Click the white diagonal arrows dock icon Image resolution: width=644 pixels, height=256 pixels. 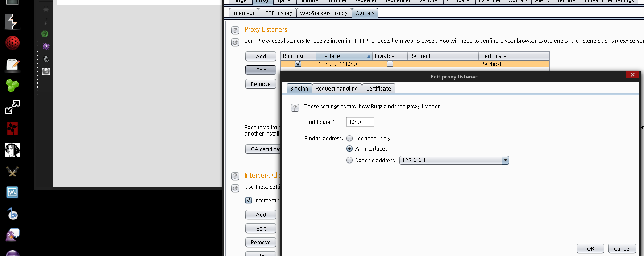pos(12,107)
